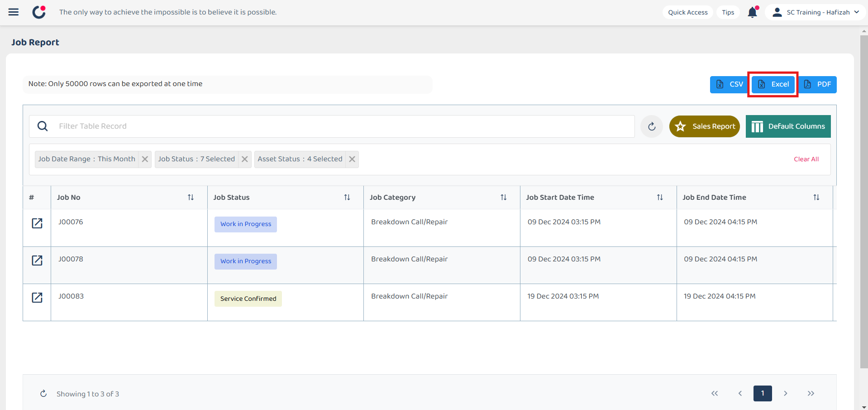Open job J00076 via open-in-new icon
Image resolution: width=868 pixels, height=410 pixels.
pyautogui.click(x=37, y=223)
